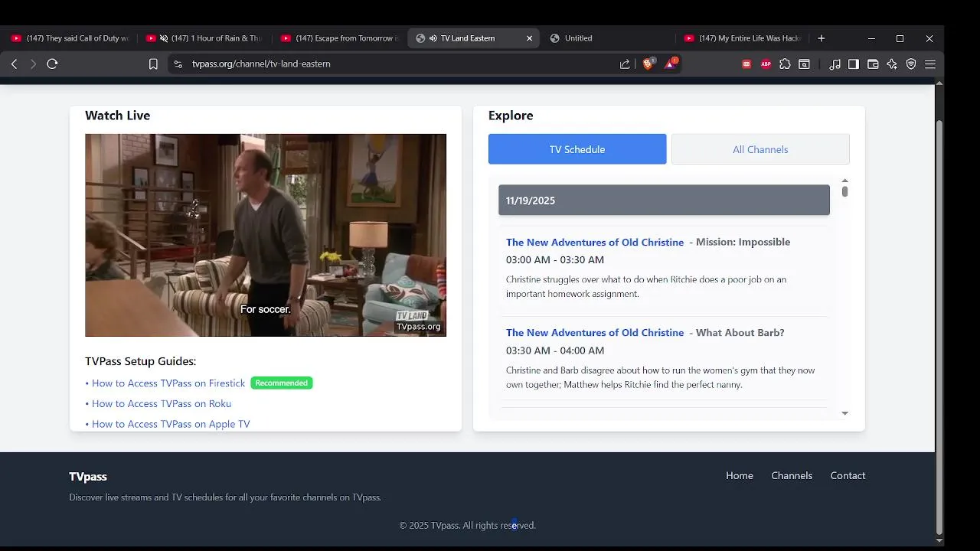
Task: Switch to My Entire Life Was Hacked tab
Action: click(743, 38)
